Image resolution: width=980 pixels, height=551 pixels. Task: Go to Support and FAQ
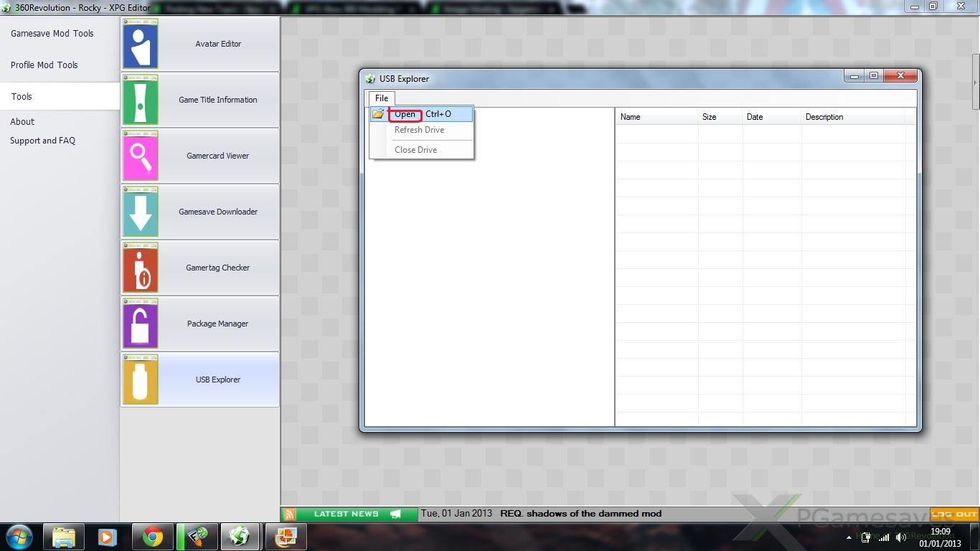click(x=42, y=141)
